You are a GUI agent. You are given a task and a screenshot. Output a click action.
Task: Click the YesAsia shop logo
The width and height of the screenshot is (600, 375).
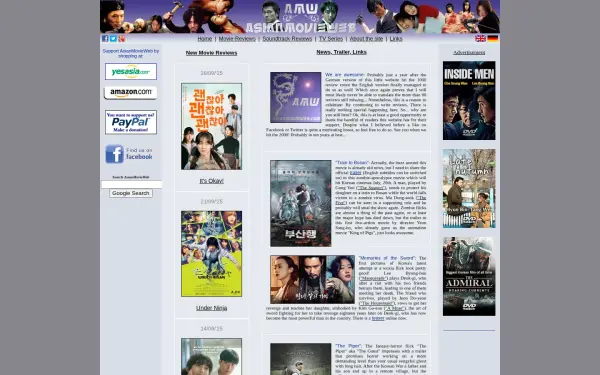(x=131, y=72)
